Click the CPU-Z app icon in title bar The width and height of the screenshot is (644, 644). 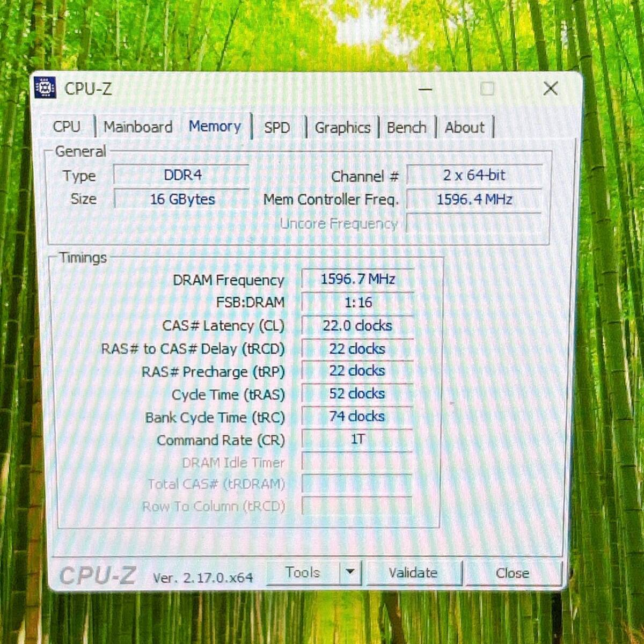[x=45, y=87]
